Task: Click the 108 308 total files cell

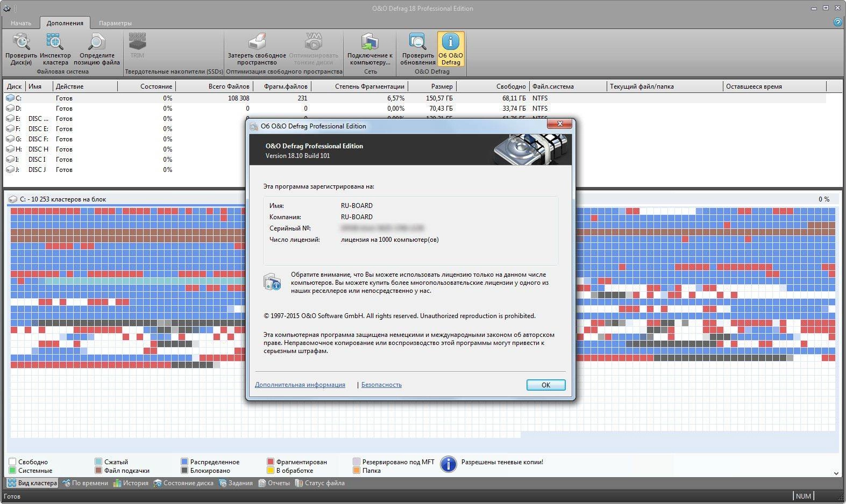Action: (239, 98)
